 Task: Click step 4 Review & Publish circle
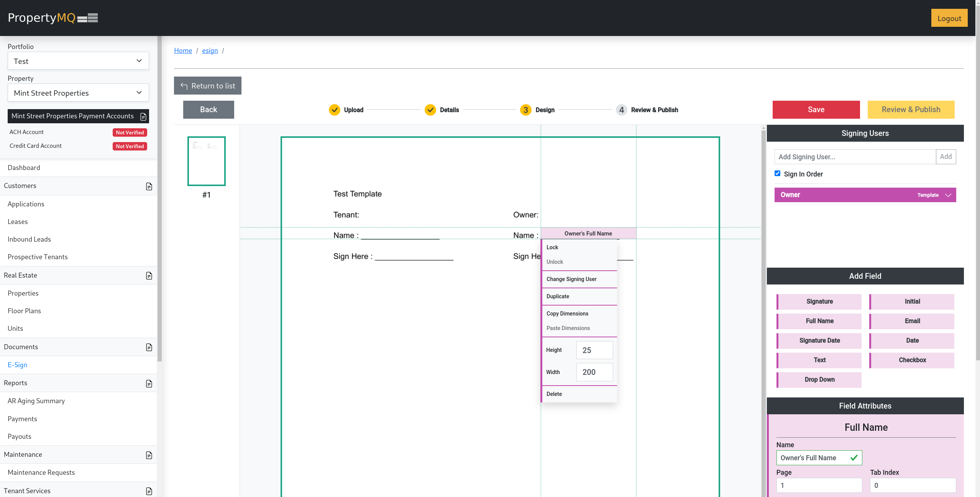(x=621, y=110)
